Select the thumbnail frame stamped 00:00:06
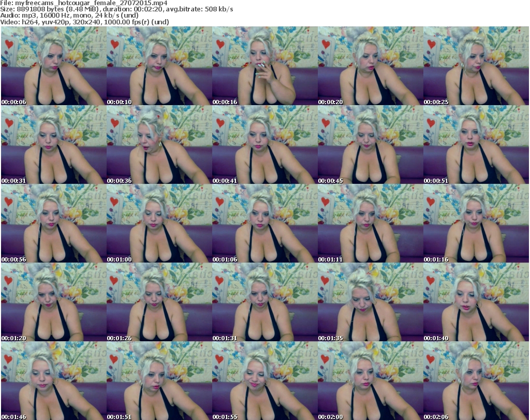Image resolution: width=530 pixels, height=420 pixels. click(54, 66)
